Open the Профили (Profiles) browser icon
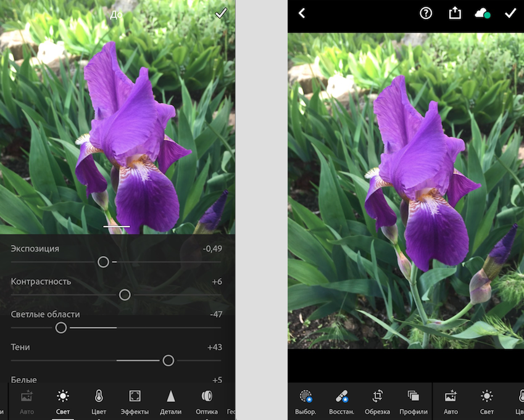The height and width of the screenshot is (420, 524). point(414,398)
